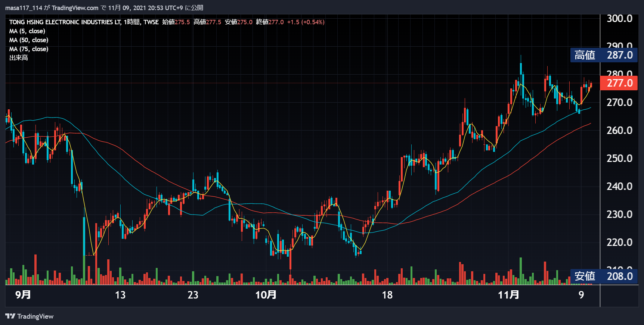Viewport: 644px width, 325px height.
Task: Click the 220.0 price axis label
Action: point(619,242)
